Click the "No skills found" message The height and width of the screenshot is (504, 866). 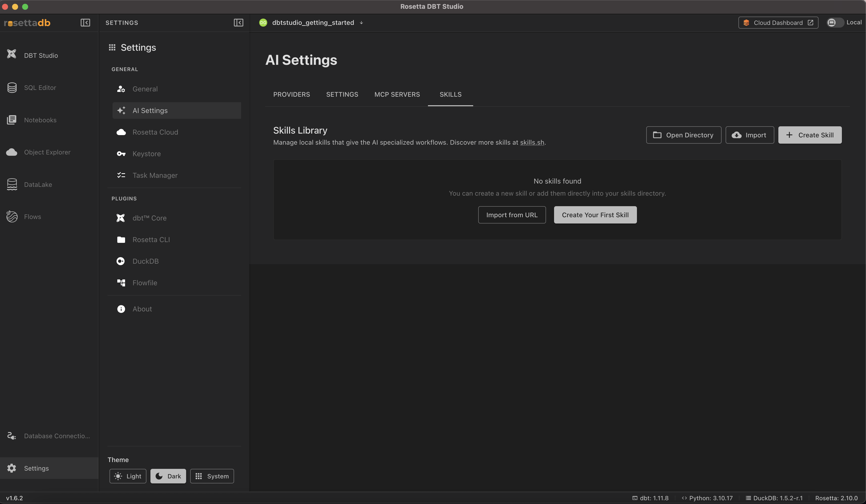pos(557,181)
